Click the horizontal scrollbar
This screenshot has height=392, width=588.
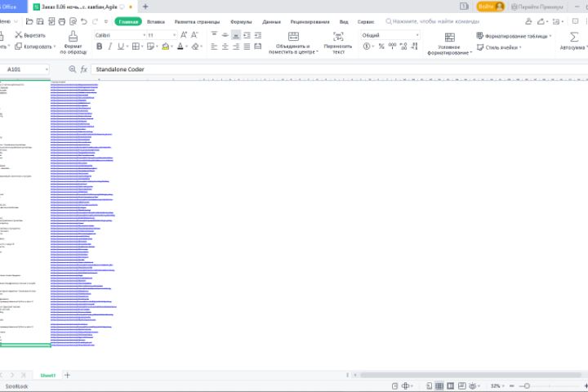pos(470,375)
